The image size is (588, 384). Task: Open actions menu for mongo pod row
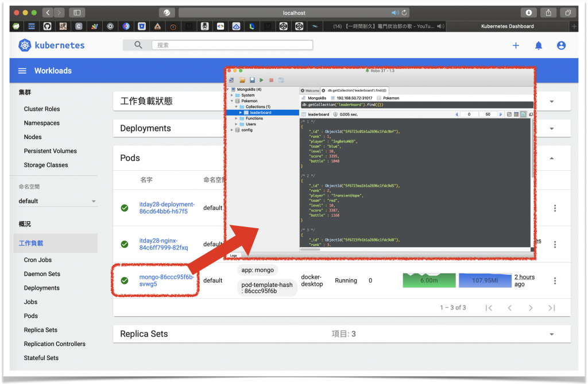tap(555, 281)
